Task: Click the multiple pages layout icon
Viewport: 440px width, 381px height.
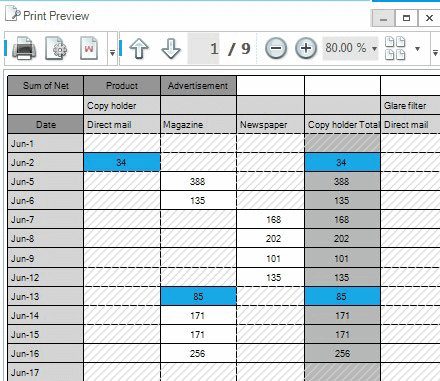Action: pos(395,49)
